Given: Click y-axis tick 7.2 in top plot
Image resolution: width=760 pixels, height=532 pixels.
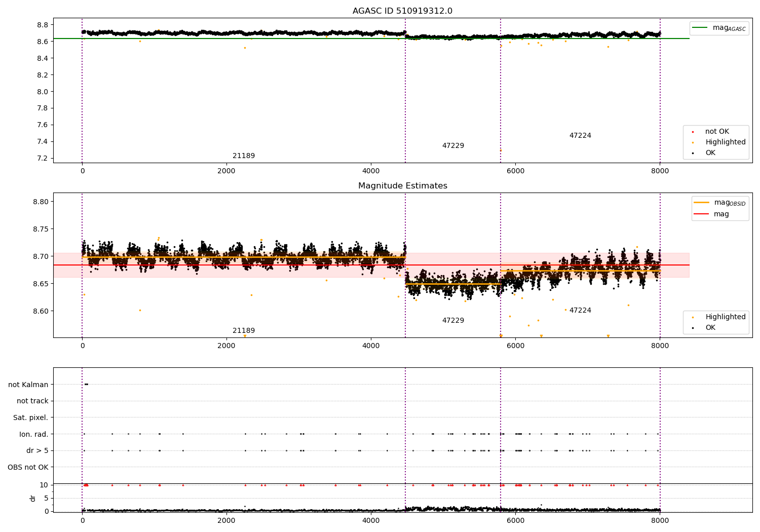Looking at the screenshot, I should point(43,159).
